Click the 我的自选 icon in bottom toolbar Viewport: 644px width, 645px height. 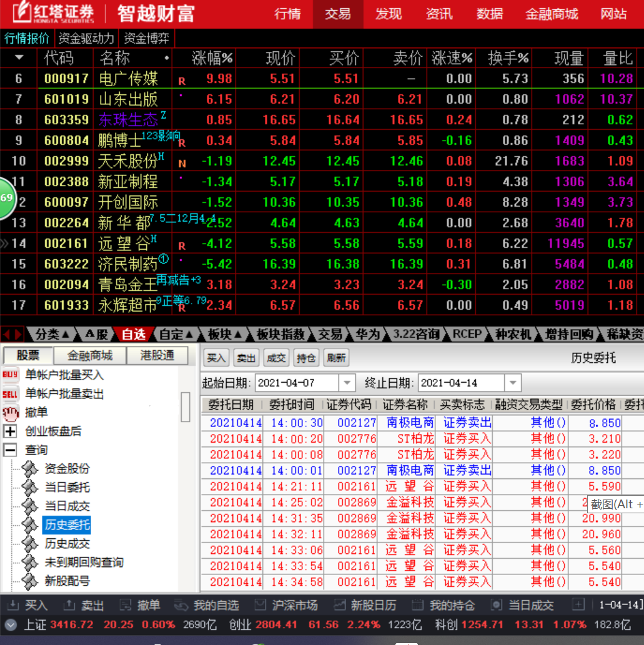pyautogui.click(x=181, y=605)
